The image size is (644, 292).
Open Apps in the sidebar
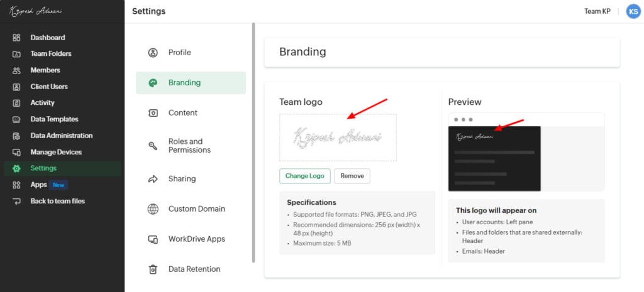click(x=38, y=185)
